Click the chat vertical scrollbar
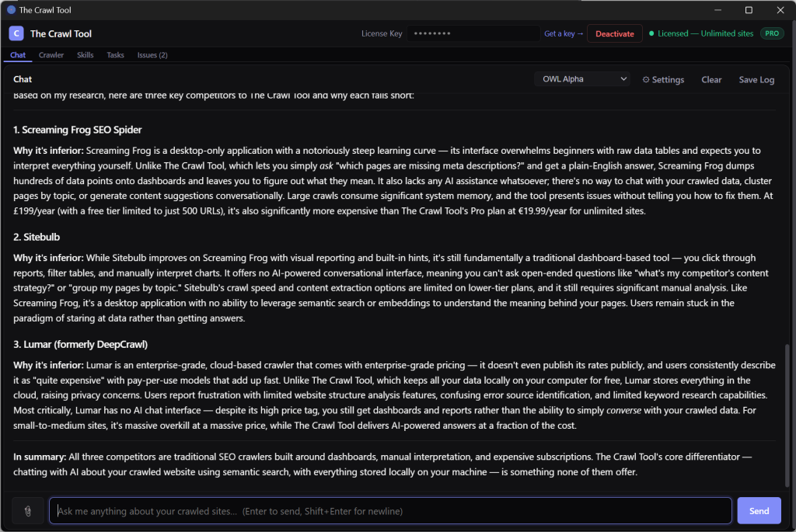The height and width of the screenshot is (532, 796). coord(787,416)
